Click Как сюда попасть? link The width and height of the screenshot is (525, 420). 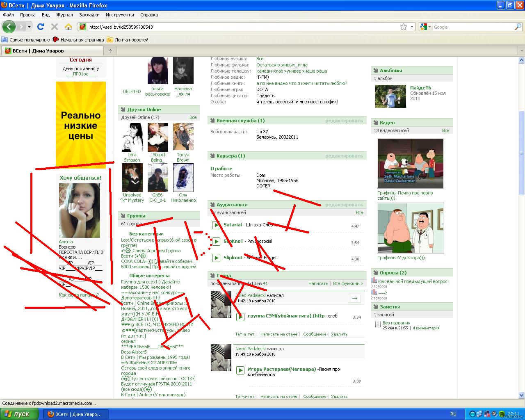(x=79, y=295)
